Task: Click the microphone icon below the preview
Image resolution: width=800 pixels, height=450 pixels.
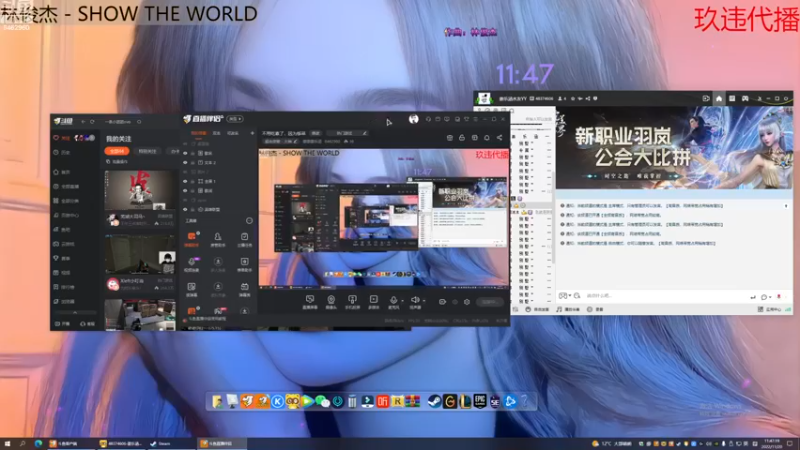Action: coord(393,301)
